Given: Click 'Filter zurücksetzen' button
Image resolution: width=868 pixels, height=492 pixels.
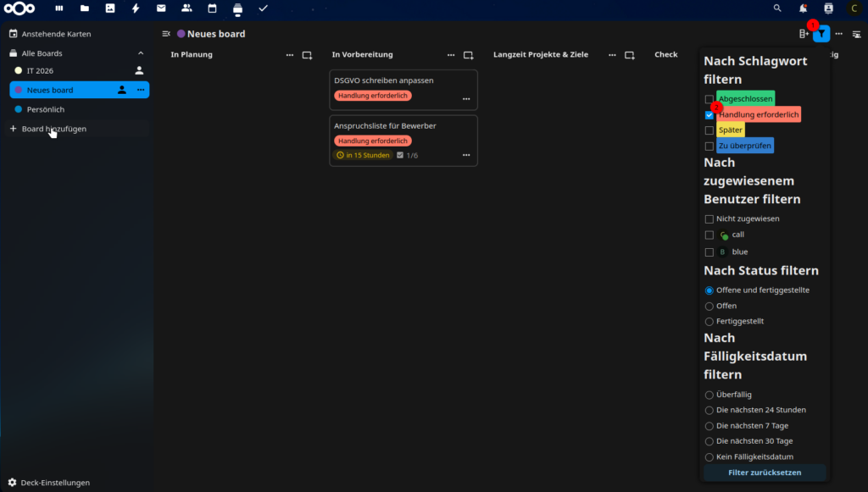Looking at the screenshot, I should [765, 473].
